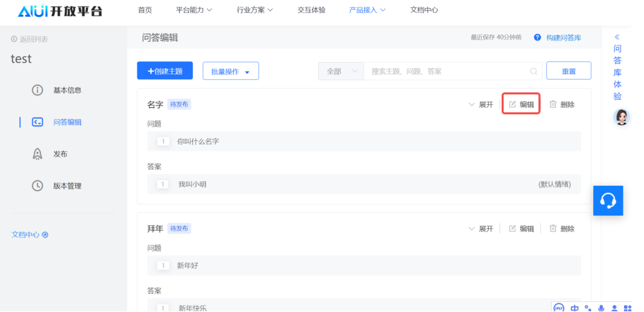Expand the 名字 topic with 展开
This screenshot has width=644, height=312.
(x=480, y=105)
